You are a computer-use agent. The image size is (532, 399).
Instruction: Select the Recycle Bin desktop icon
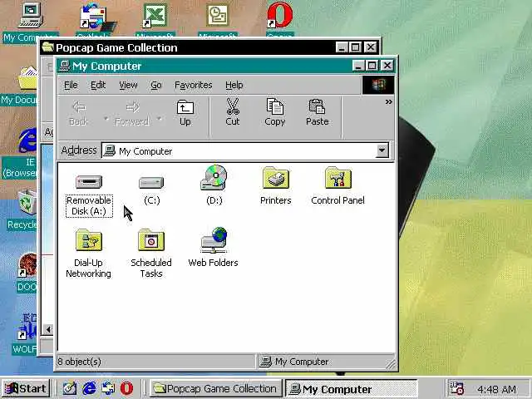(x=27, y=203)
